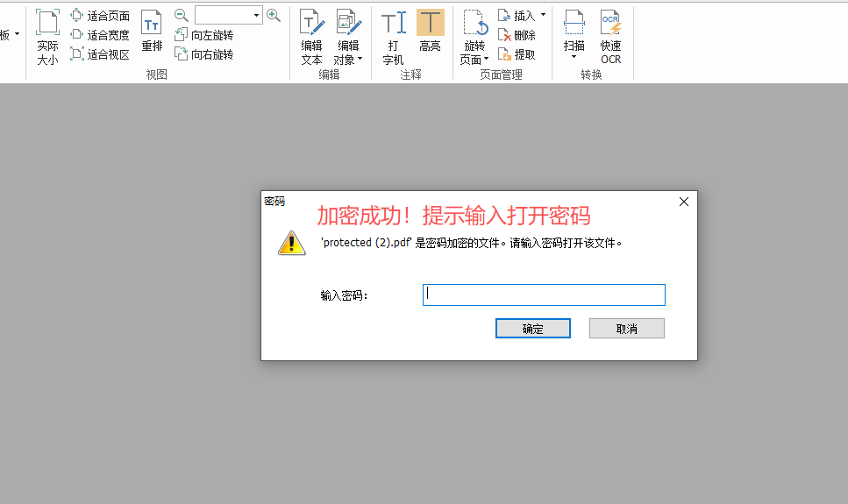Cancel the password dialog with 取消

tap(627, 328)
